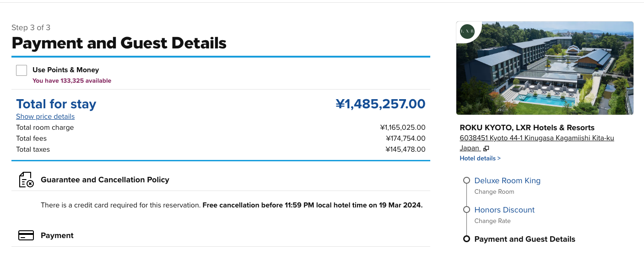This screenshot has height=260, width=644.
Task: Select the Change Room option
Action: [x=494, y=192]
